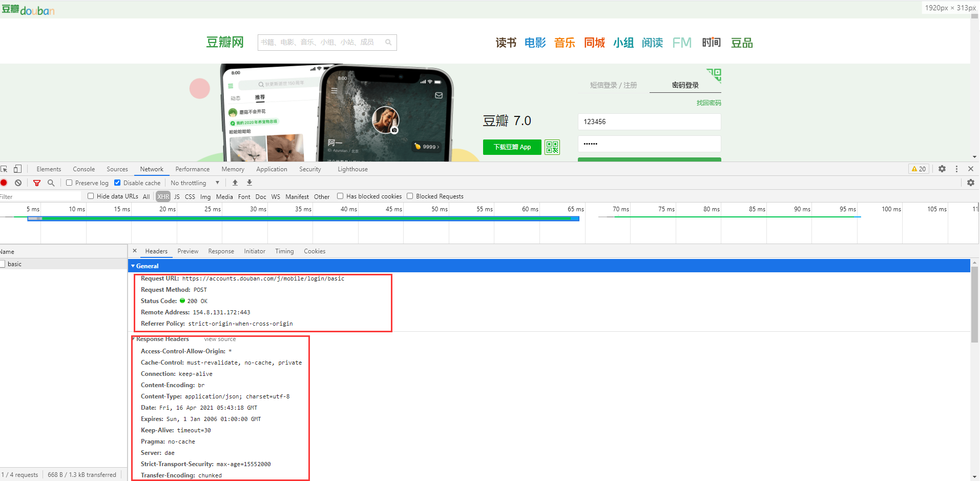Viewport: 980px width, 481px height.
Task: Select the Network tab
Action: [152, 169]
